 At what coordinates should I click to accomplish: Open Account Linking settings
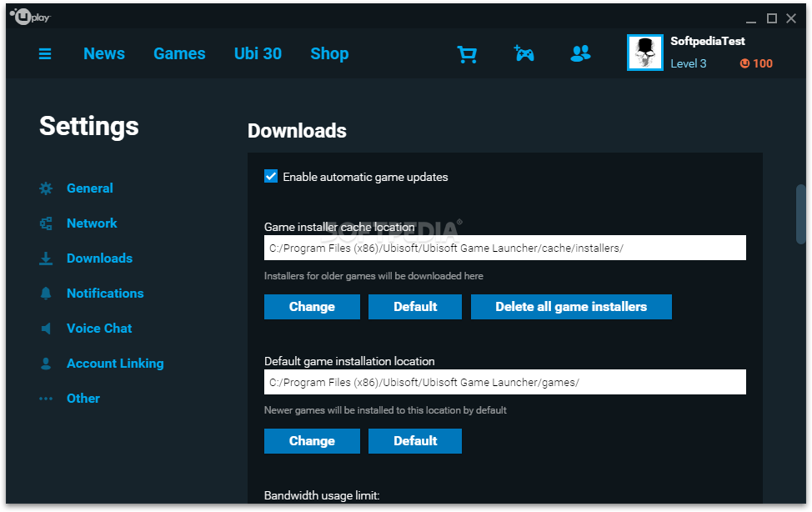click(115, 364)
